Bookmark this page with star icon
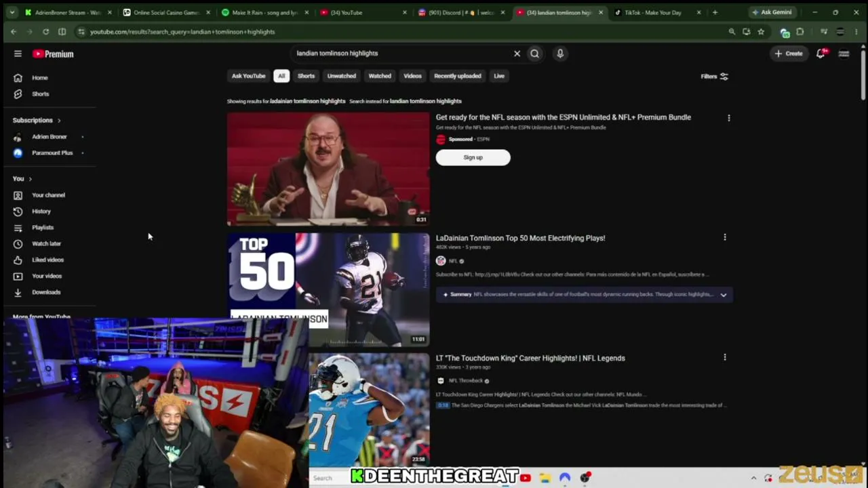Viewport: 868px width, 488px height. click(x=761, y=32)
